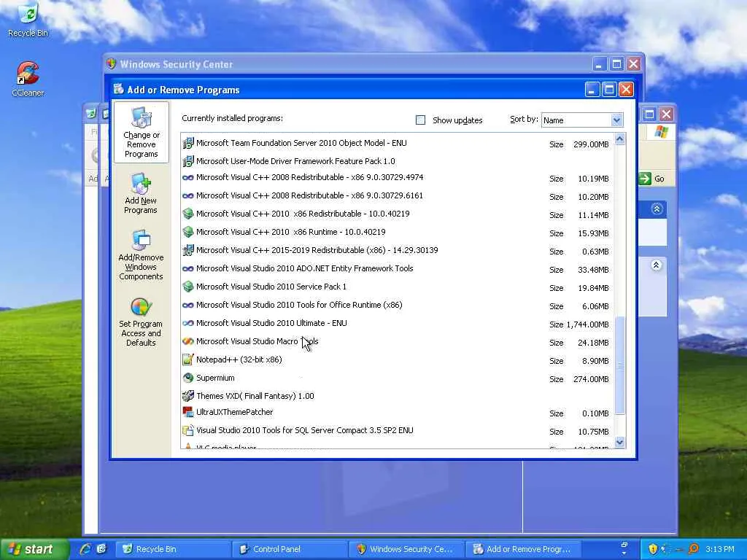747x560 pixels.
Task: Click icon of Visual C++ 2010 x86 Redistributable
Action: click(x=188, y=214)
